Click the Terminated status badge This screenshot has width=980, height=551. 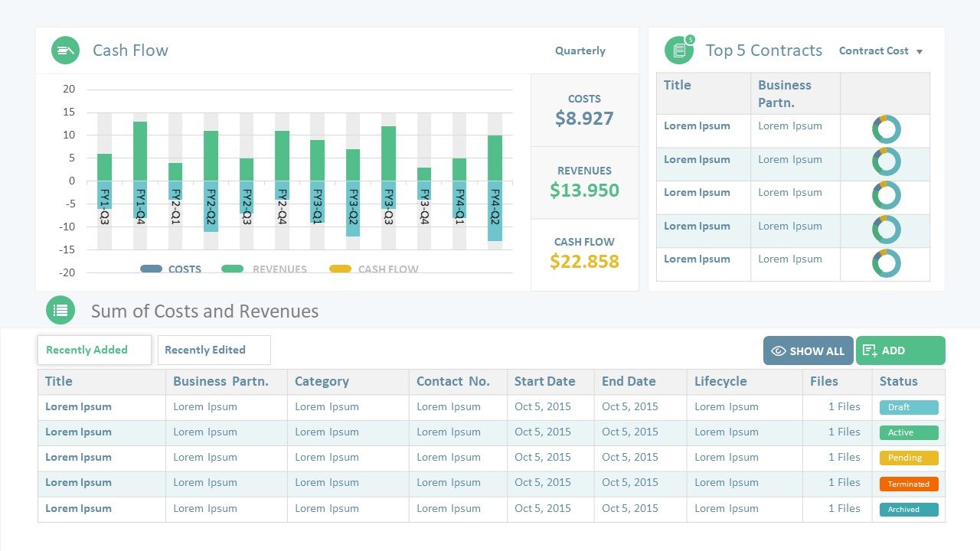[x=909, y=484]
